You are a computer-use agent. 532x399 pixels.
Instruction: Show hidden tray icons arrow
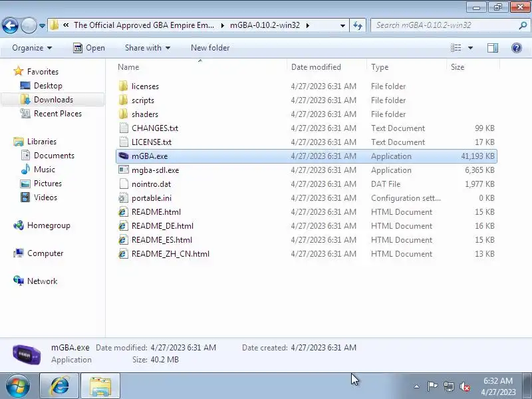pyautogui.click(x=417, y=386)
